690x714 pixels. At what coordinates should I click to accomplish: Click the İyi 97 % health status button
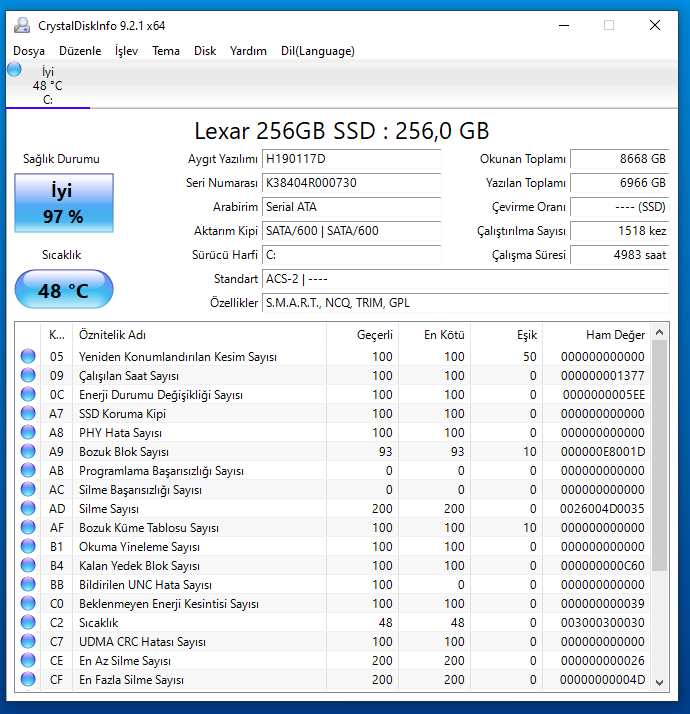coord(64,203)
